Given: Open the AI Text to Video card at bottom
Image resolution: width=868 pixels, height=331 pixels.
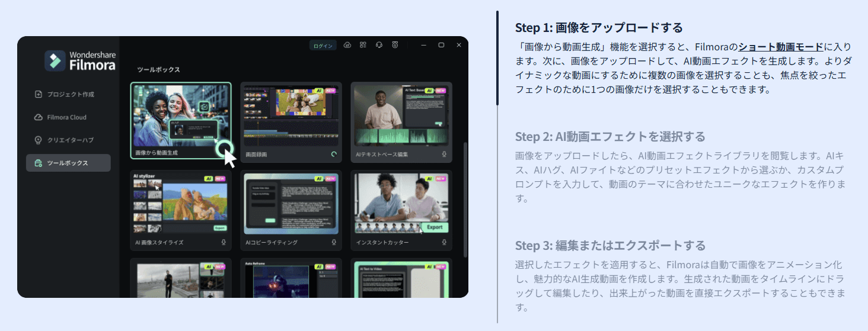Looking at the screenshot, I should click(x=401, y=278).
